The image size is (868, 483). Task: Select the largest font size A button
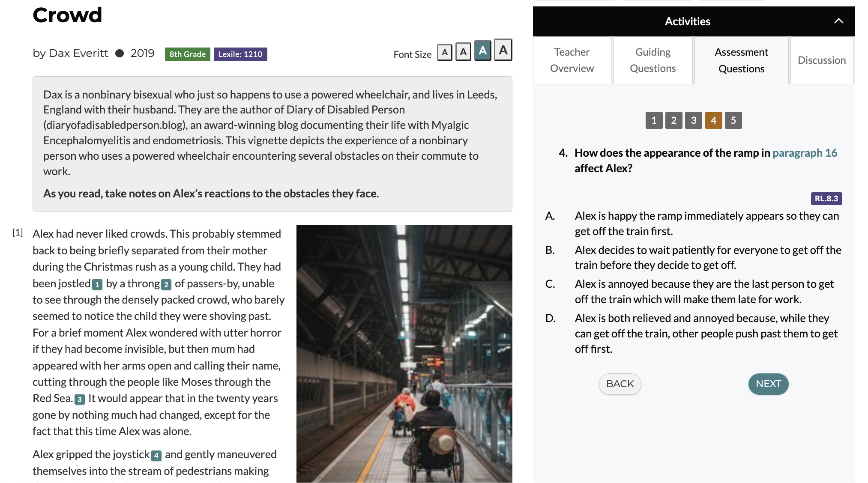503,50
